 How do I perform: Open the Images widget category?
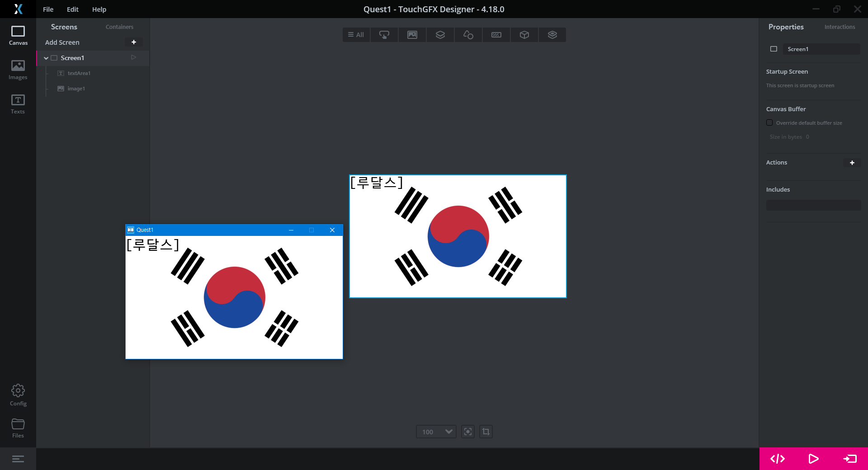click(x=412, y=35)
